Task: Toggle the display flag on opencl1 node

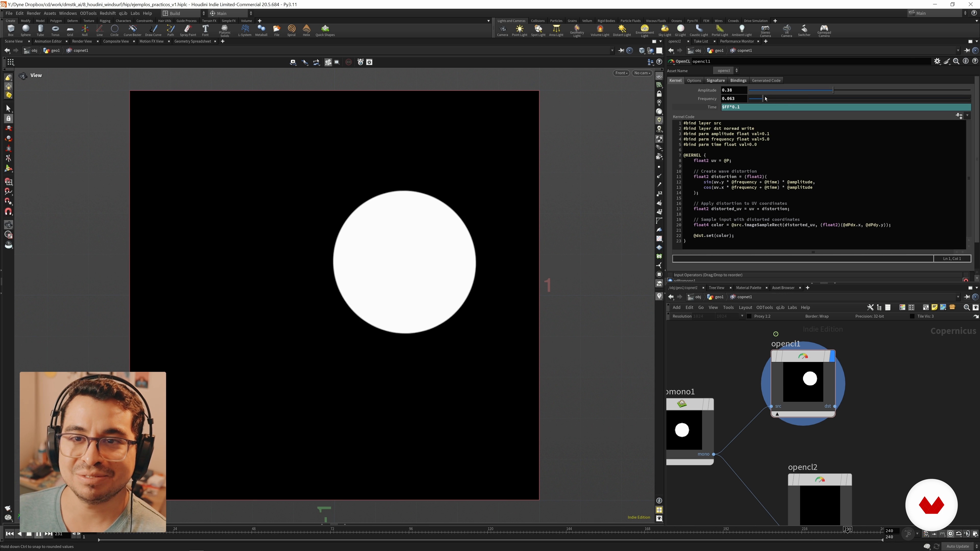Action: (832, 356)
